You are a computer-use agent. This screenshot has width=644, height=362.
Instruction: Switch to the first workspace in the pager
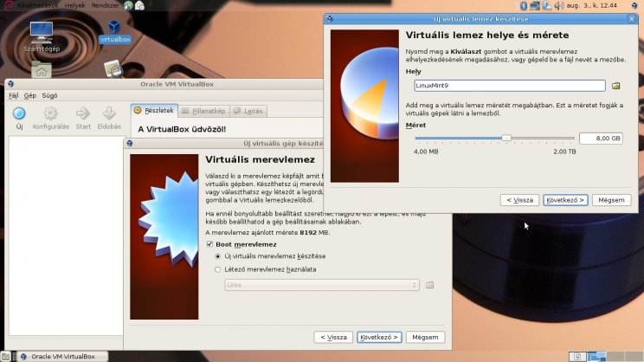pyautogui.click(x=577, y=356)
